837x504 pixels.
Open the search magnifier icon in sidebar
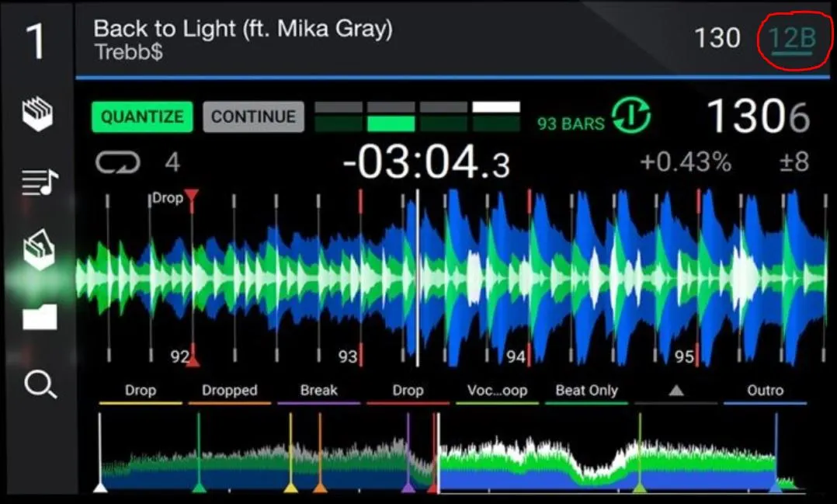40,384
